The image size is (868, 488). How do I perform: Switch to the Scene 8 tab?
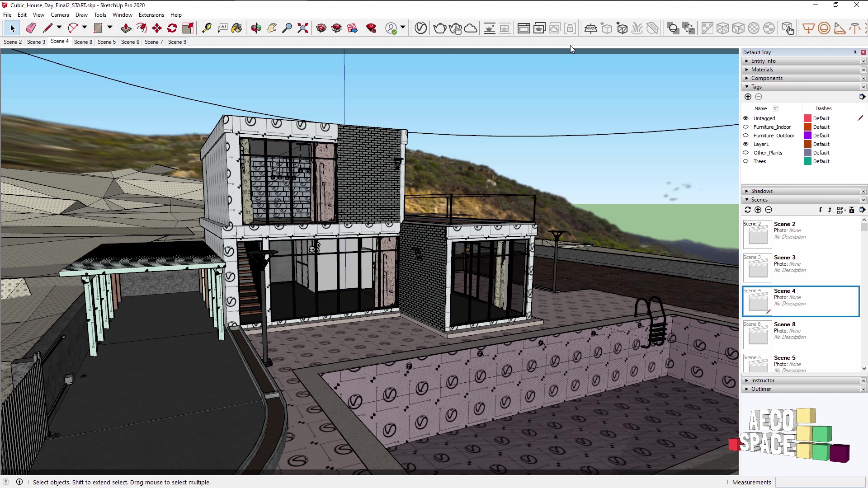pyautogui.click(x=83, y=42)
